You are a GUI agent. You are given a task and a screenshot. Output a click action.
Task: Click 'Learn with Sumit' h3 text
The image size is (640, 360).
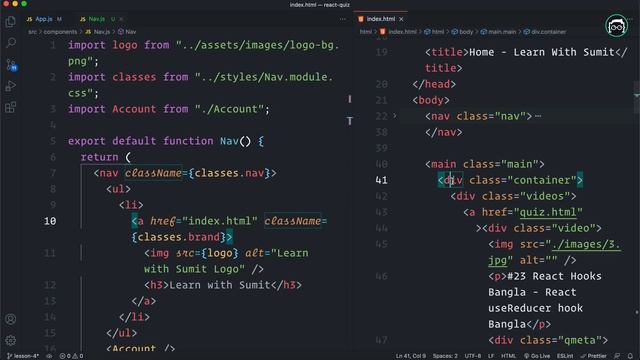[x=220, y=285]
